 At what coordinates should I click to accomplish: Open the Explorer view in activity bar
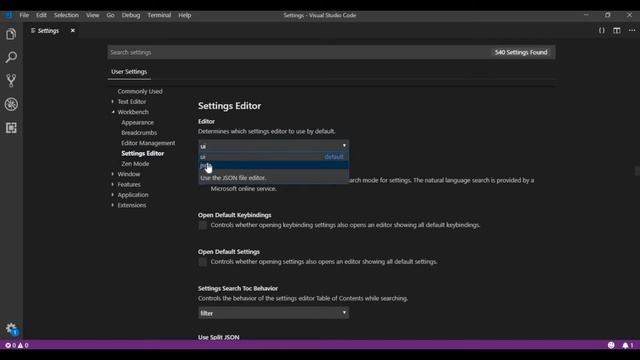tap(11, 34)
